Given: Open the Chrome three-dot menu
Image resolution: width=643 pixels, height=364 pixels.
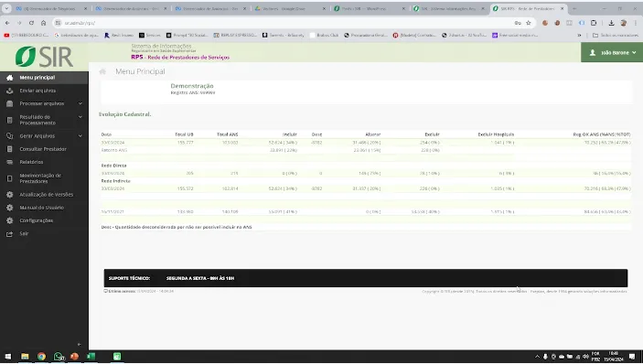Looking at the screenshot, I should point(635,23).
